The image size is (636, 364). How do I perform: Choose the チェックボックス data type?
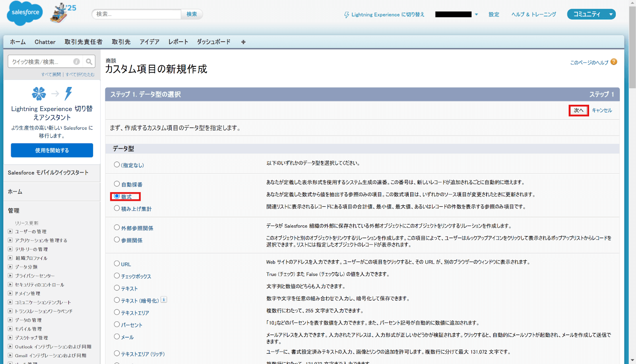point(117,275)
